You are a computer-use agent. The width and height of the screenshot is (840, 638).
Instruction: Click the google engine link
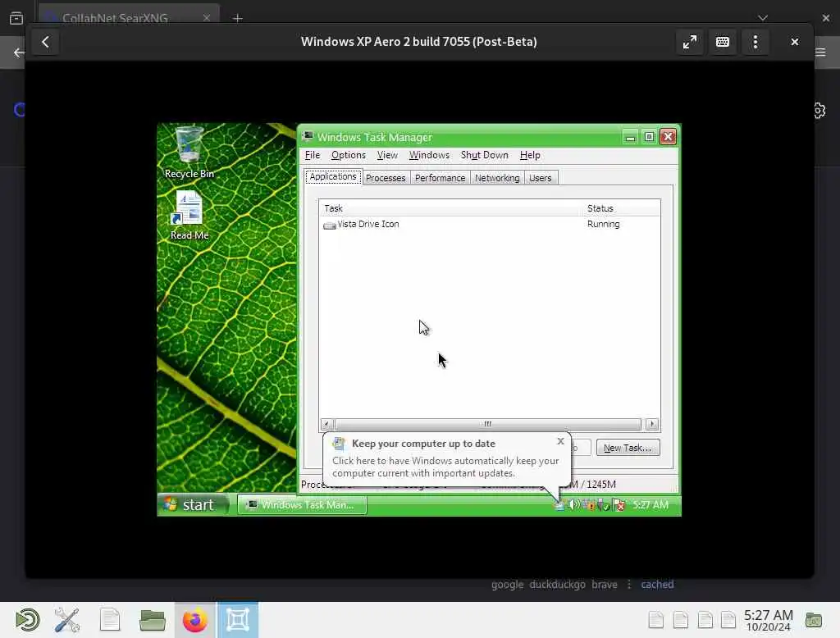point(507,585)
